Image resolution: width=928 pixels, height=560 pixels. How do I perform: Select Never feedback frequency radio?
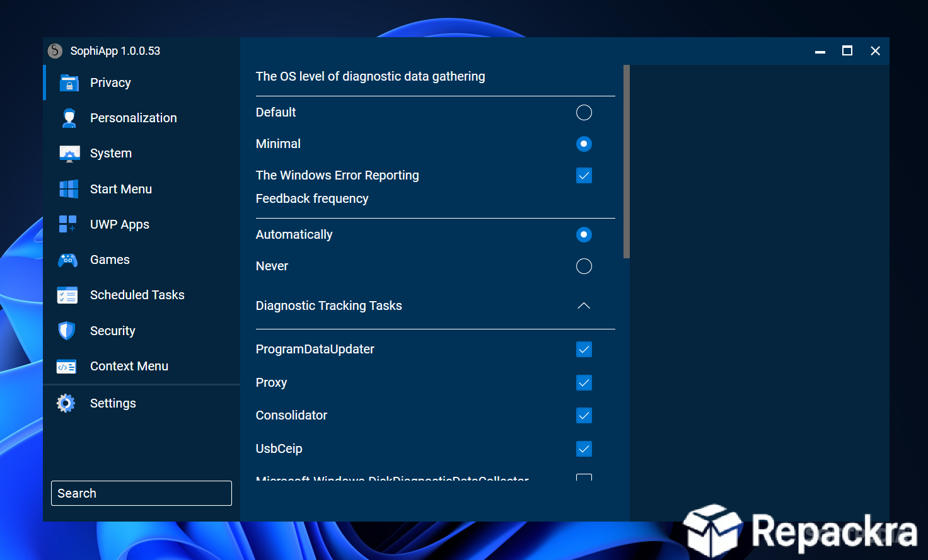click(x=584, y=266)
